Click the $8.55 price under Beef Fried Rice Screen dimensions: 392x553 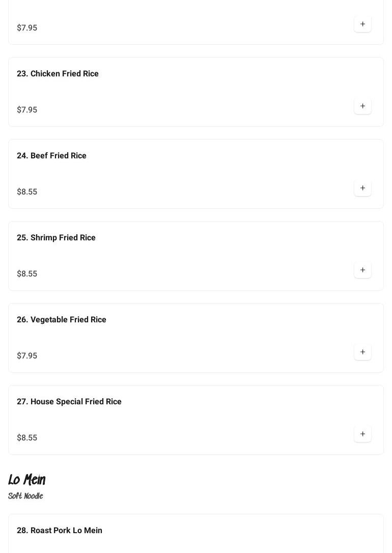point(27,192)
